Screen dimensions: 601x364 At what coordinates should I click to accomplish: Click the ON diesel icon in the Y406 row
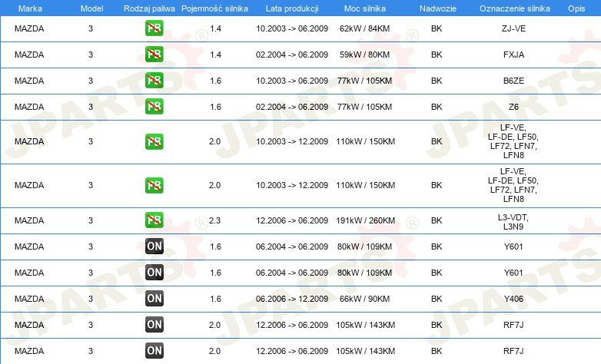(x=154, y=298)
